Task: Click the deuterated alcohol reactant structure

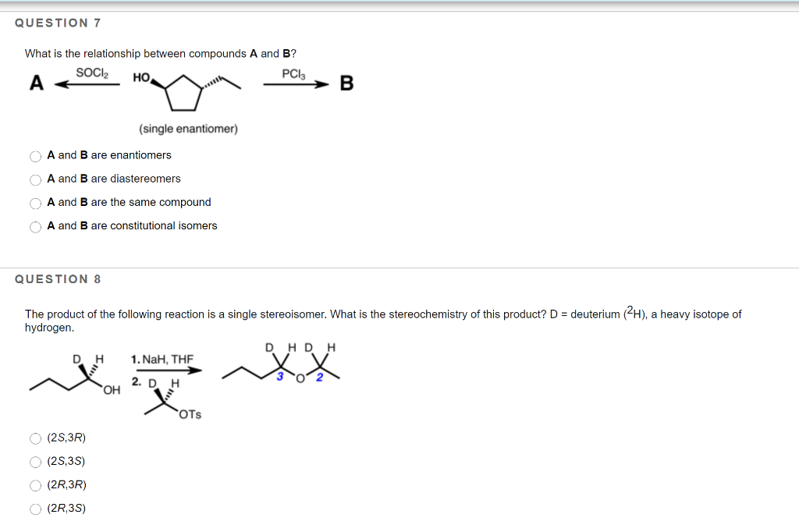Action: pyautogui.click(x=76, y=374)
